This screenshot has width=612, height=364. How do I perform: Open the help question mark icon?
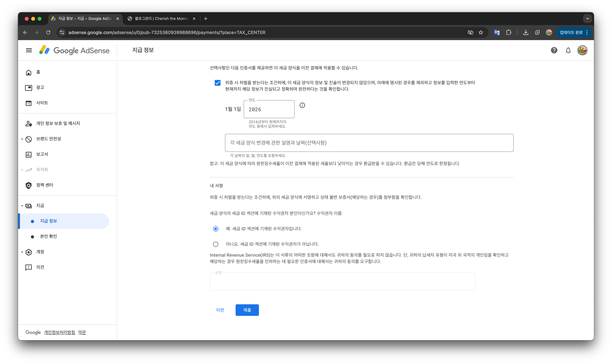554,50
